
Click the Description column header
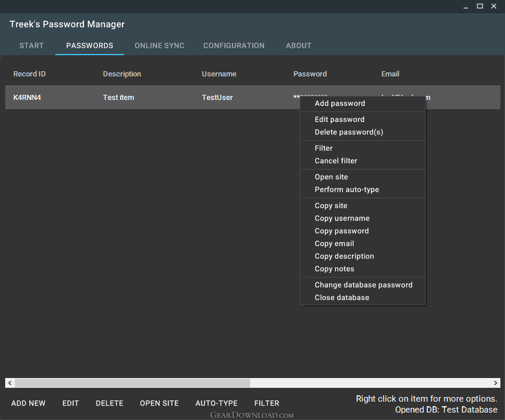(x=122, y=74)
